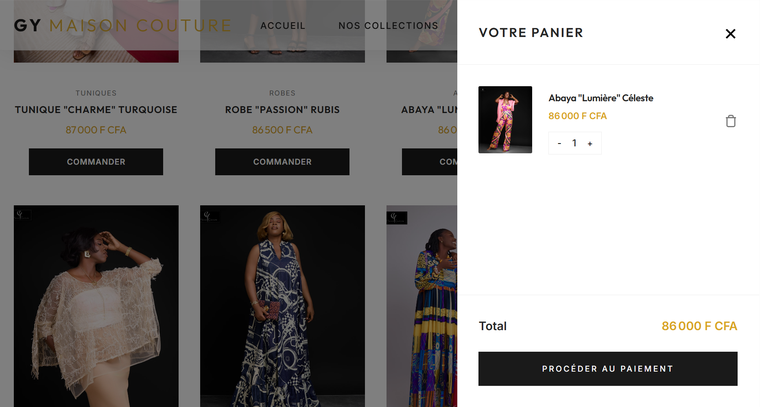Open the Accueil menu item
Image resolution: width=760 pixels, height=407 pixels.
pyautogui.click(x=283, y=26)
